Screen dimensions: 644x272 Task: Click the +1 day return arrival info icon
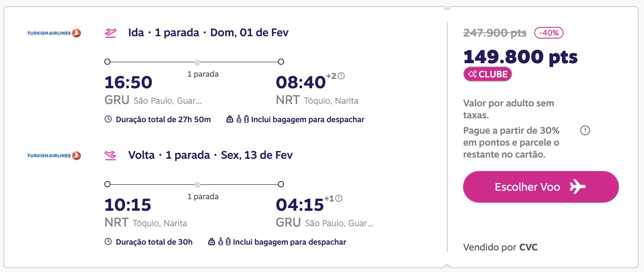point(339,198)
